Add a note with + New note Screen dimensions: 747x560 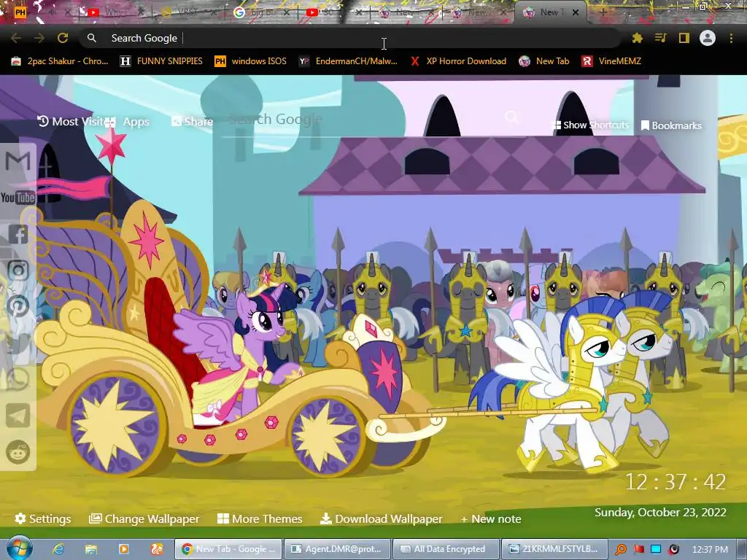[x=491, y=518]
